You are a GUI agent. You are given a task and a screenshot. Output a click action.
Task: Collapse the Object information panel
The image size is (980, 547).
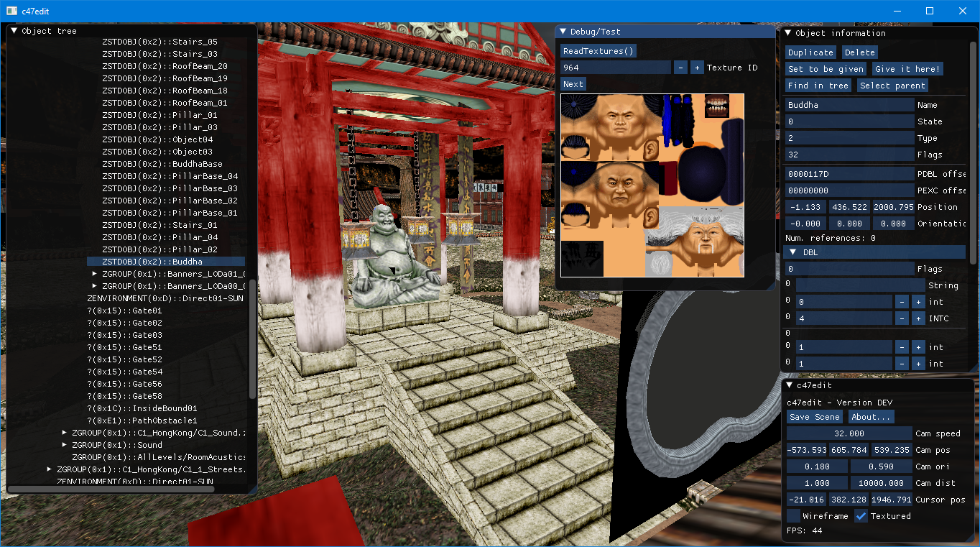pyautogui.click(x=788, y=33)
